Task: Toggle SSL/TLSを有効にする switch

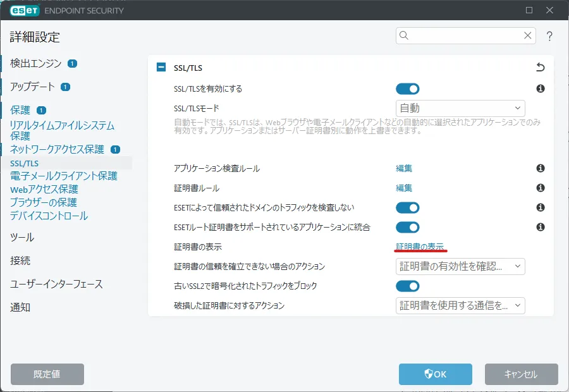Action: click(407, 89)
